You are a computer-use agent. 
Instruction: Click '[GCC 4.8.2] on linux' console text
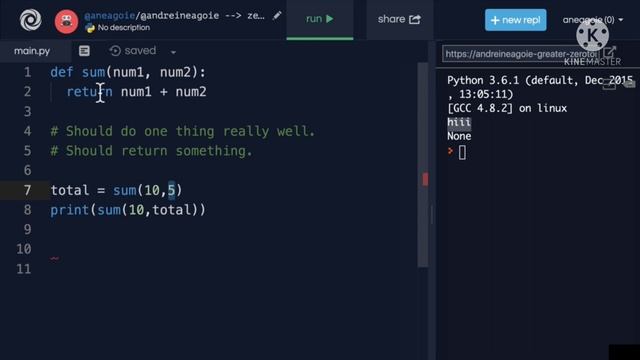(507, 108)
